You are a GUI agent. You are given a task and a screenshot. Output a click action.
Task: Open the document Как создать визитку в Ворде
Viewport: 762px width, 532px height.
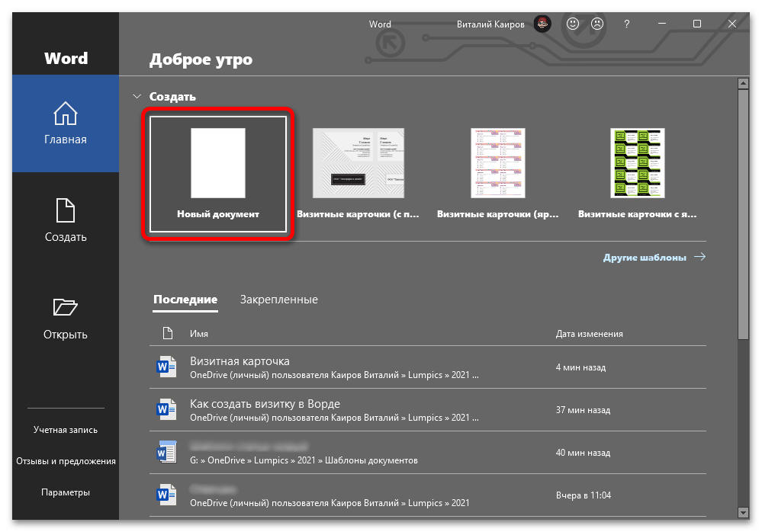428,410
